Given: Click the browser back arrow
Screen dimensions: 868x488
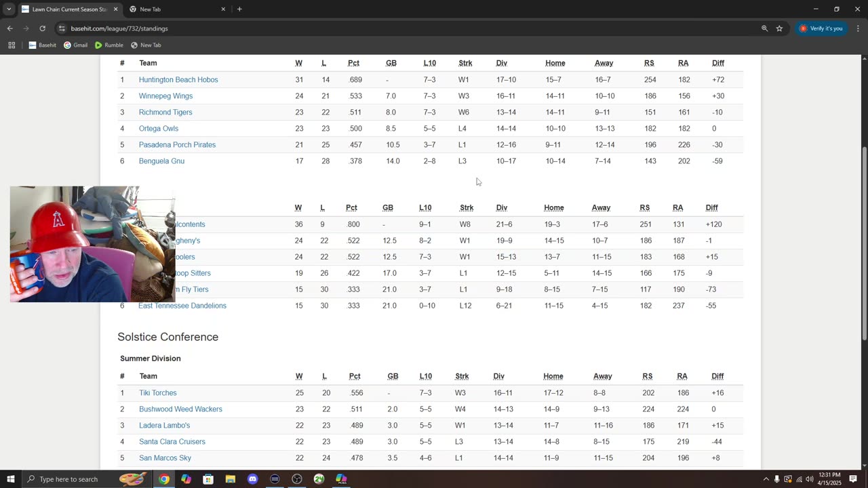Looking at the screenshot, I should pos(9,28).
